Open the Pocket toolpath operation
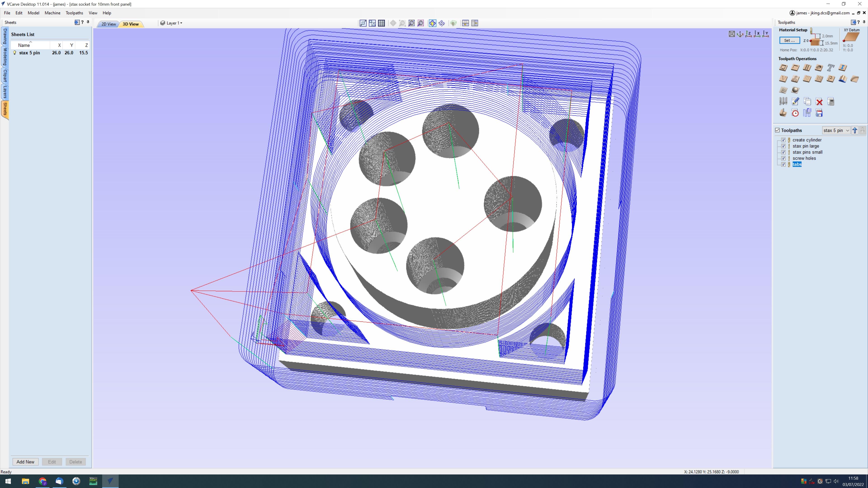Screen dimensions: 868x488 [795, 68]
